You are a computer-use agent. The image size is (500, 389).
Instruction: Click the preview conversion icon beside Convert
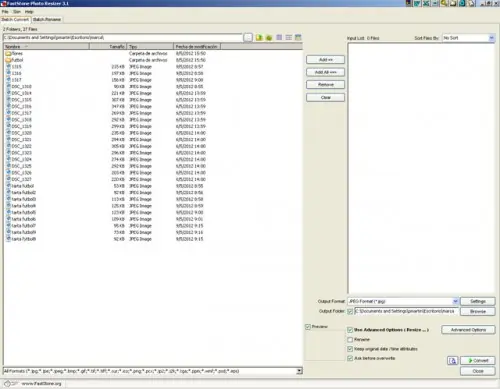point(452,361)
